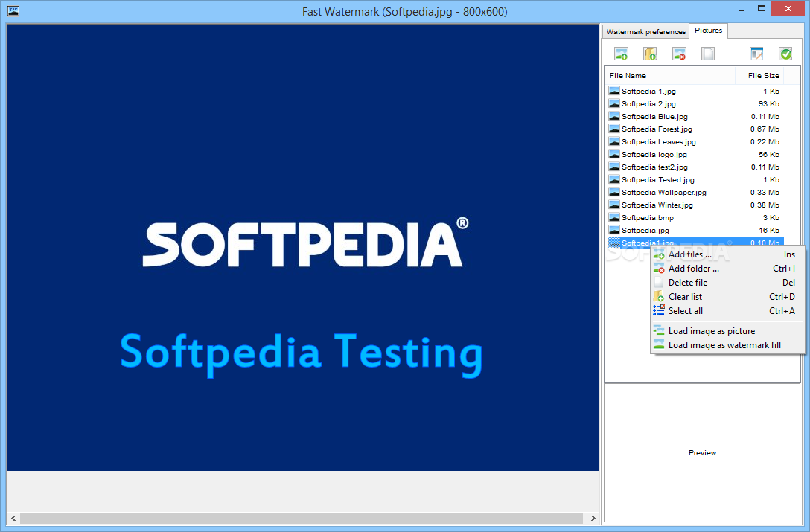The image size is (810, 532).
Task: Select the Softpedia 2.jpg file name
Action: point(648,104)
